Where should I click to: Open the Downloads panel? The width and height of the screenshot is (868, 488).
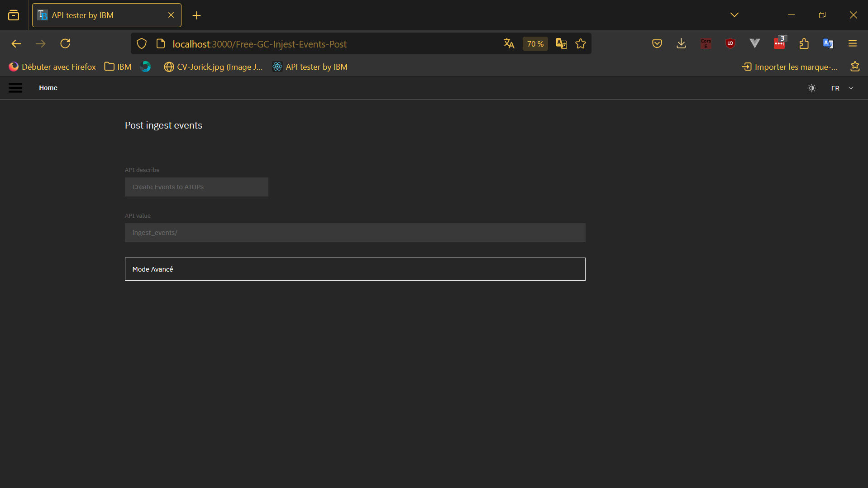click(681, 43)
